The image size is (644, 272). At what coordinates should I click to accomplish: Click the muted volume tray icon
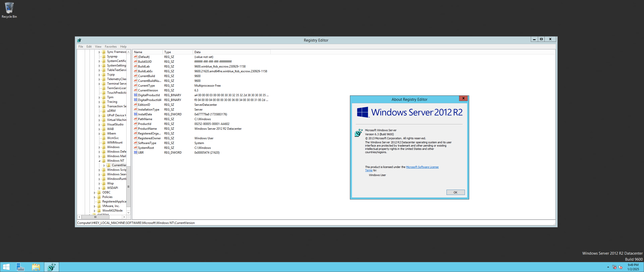620,267
